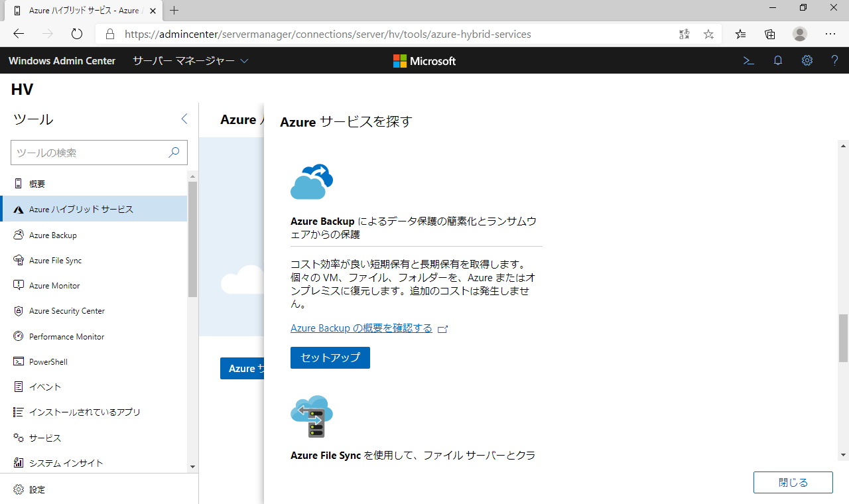Image resolution: width=849 pixels, height=504 pixels.
Task: Open the help question mark icon
Action: tap(835, 60)
